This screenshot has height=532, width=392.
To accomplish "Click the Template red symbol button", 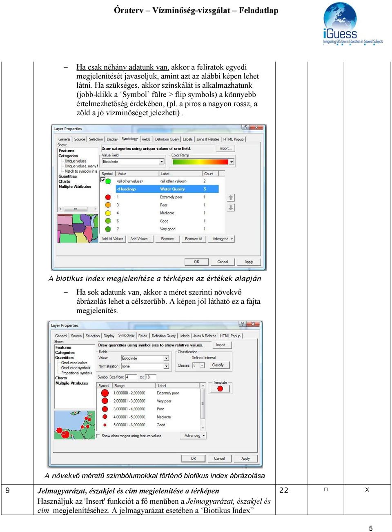I will [x=220, y=389].
